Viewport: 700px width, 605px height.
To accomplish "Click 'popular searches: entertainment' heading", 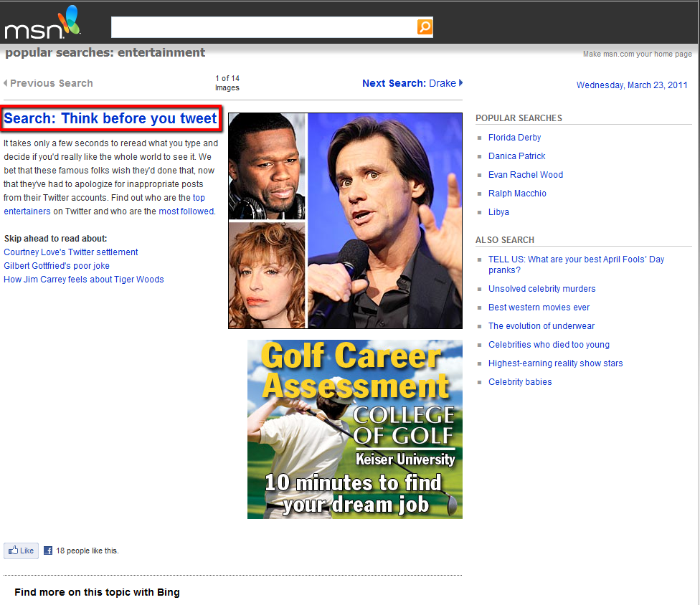I will coord(105,52).
